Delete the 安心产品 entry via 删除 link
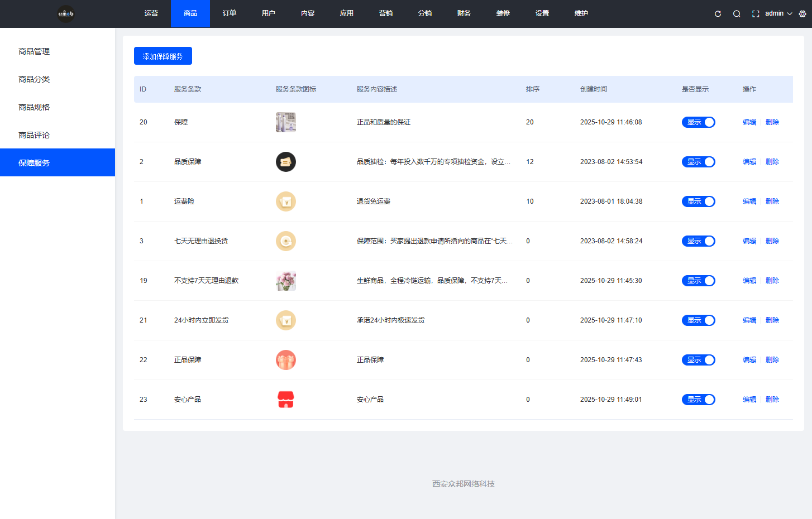The width and height of the screenshot is (812, 519). coord(772,399)
